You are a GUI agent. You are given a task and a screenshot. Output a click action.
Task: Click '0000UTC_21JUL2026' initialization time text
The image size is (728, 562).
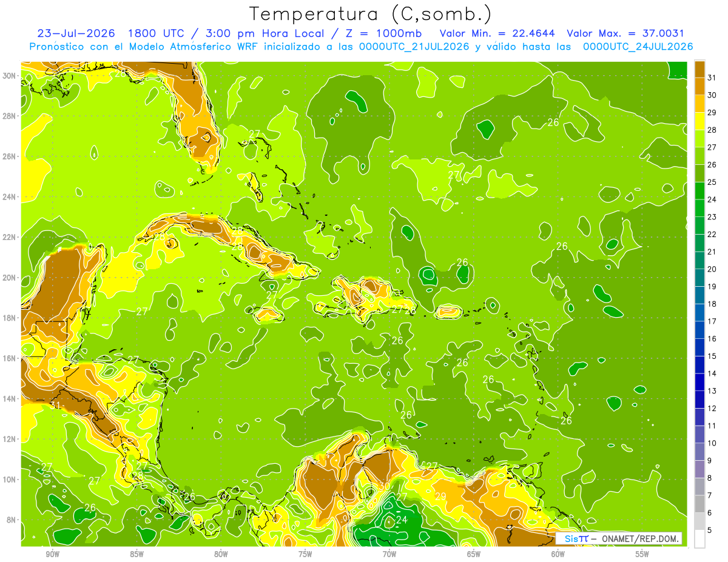coord(414,47)
